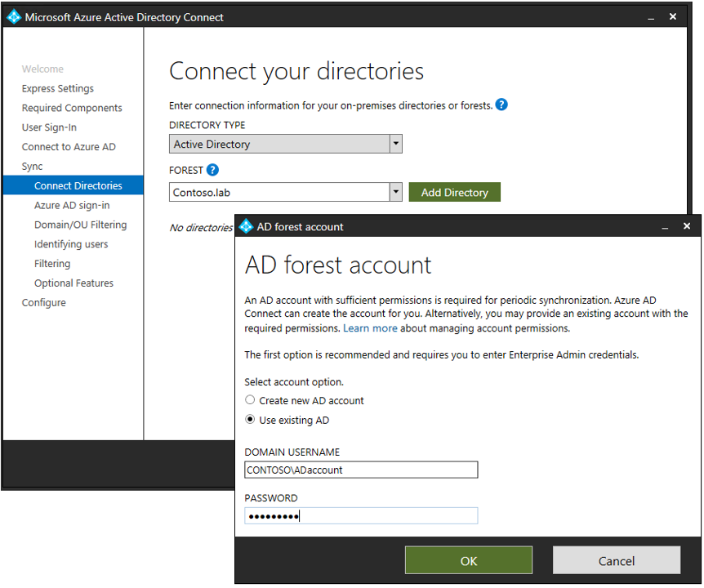Close the AD forest account dialog

(x=687, y=226)
